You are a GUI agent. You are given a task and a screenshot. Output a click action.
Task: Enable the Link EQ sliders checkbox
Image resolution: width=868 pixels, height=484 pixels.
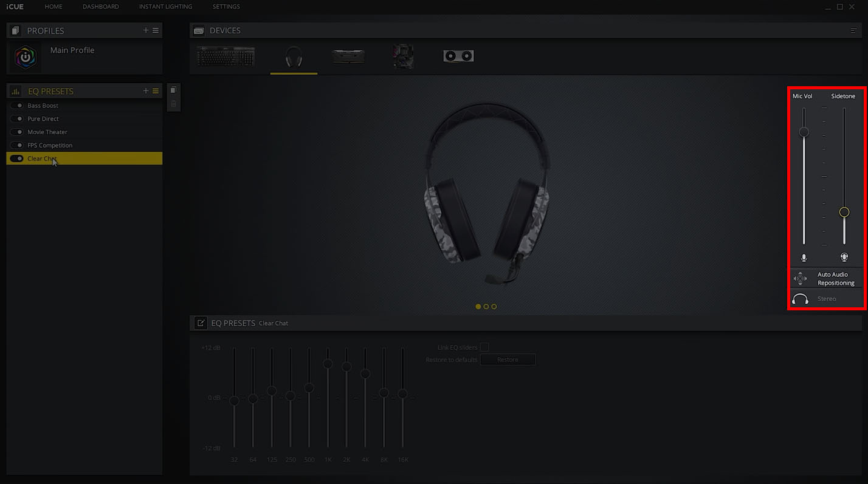point(484,347)
